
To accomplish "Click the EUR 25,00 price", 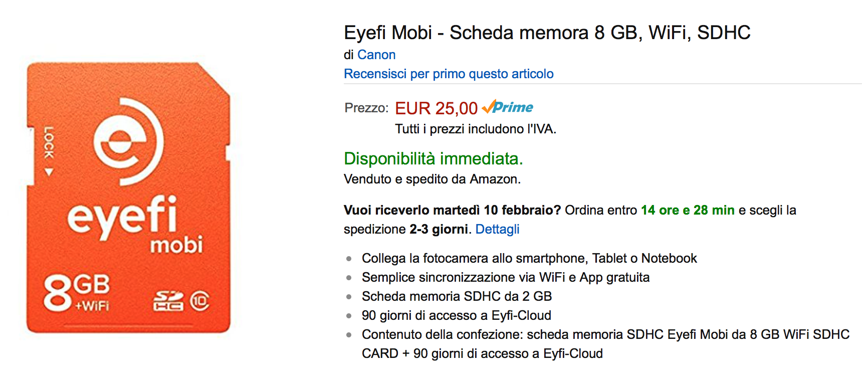I will pyautogui.click(x=436, y=108).
